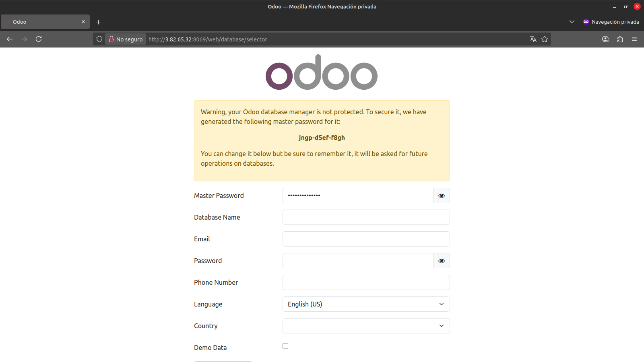This screenshot has width=644, height=362.
Task: Click the address bar URL text
Action: point(208,39)
